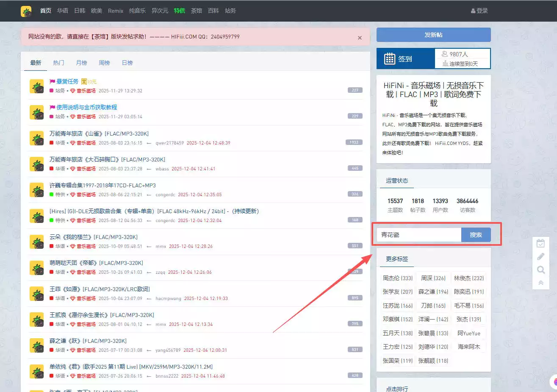The height and width of the screenshot is (392, 557).
Task: Click the 签到 button
Action: pos(405,58)
